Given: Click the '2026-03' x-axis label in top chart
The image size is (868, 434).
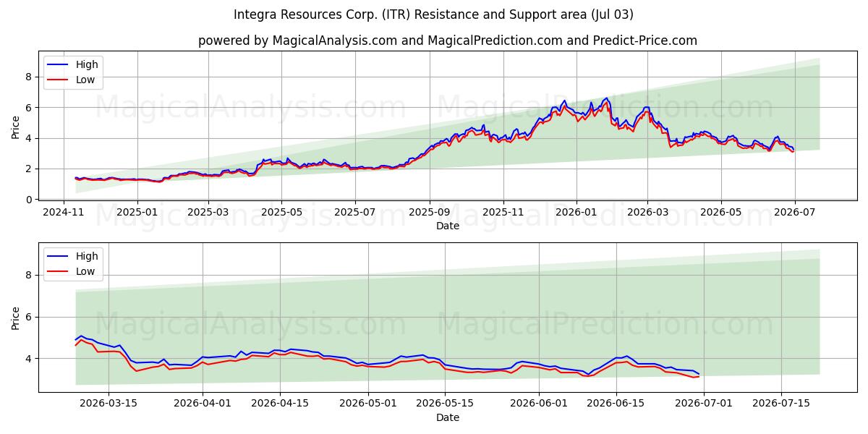Looking at the screenshot, I should (647, 213).
